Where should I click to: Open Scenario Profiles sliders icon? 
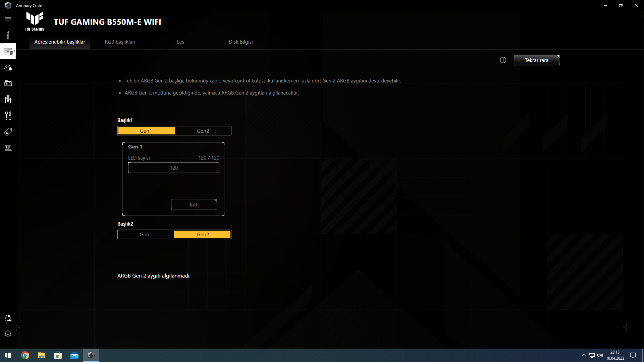[8, 99]
